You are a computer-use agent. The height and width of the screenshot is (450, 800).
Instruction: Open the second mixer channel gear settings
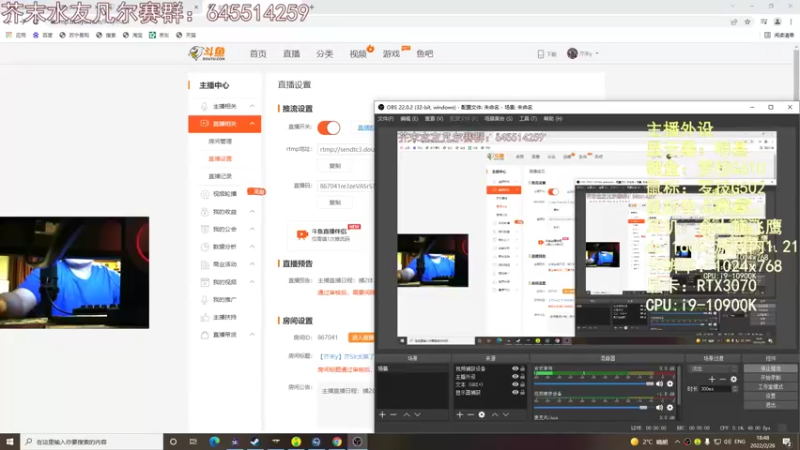[670, 408]
